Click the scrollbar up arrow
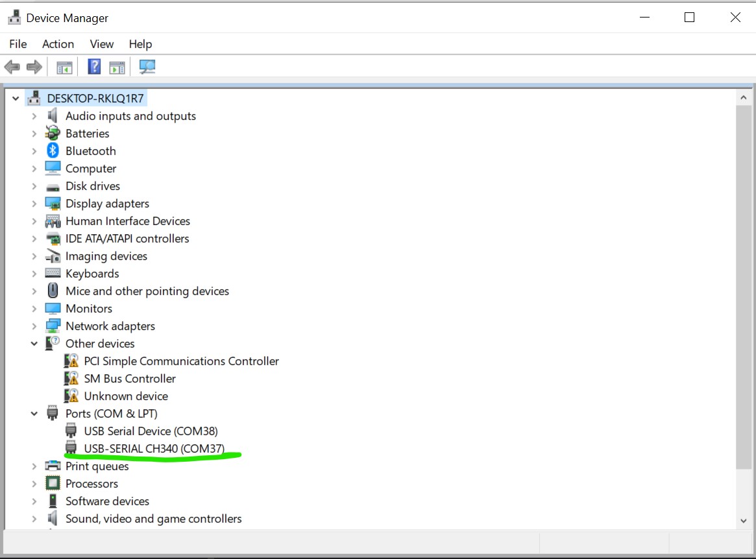Screen dimensions: 756x559 pyautogui.click(x=744, y=97)
